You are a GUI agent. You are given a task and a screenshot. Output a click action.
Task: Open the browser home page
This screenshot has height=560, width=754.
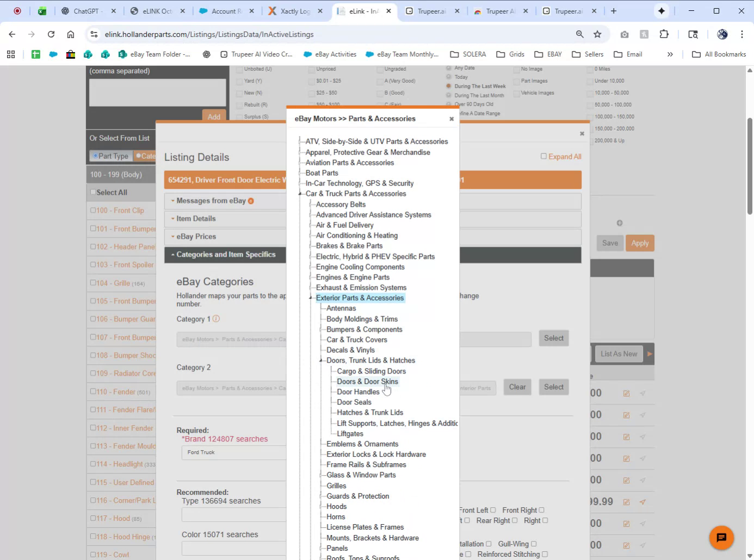pos(71,34)
